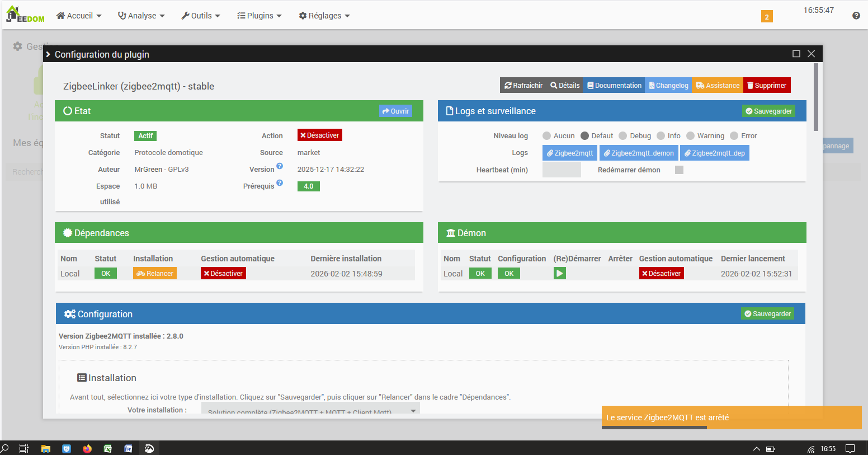Select the Aucun log level
The image size is (868, 455).
(x=546, y=136)
